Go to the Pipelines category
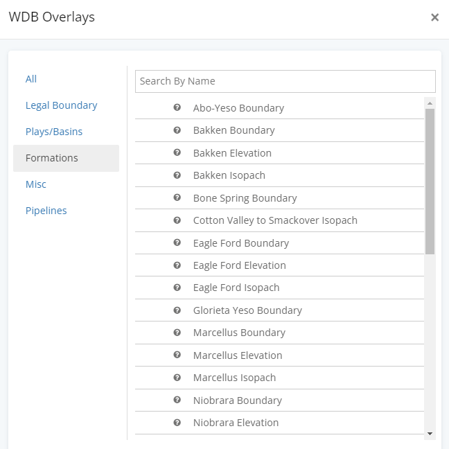Viewport: 449px width, 449px height. tap(46, 211)
